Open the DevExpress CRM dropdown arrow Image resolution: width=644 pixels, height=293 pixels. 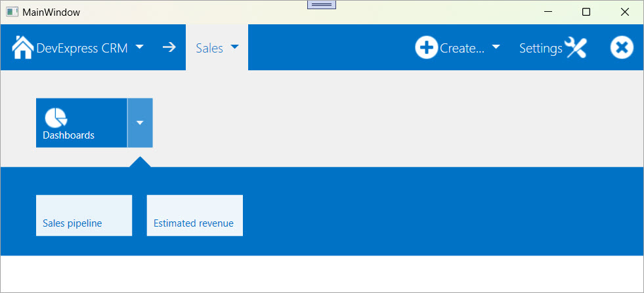[140, 47]
